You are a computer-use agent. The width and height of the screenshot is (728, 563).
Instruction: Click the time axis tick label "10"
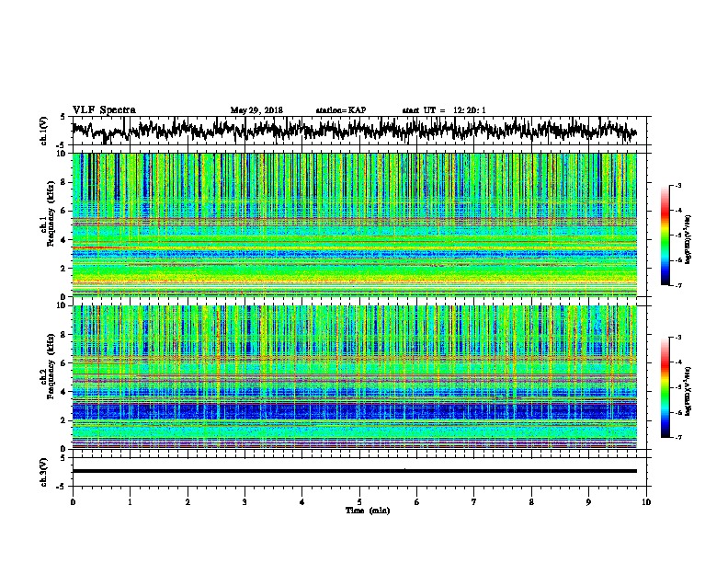tap(646, 502)
